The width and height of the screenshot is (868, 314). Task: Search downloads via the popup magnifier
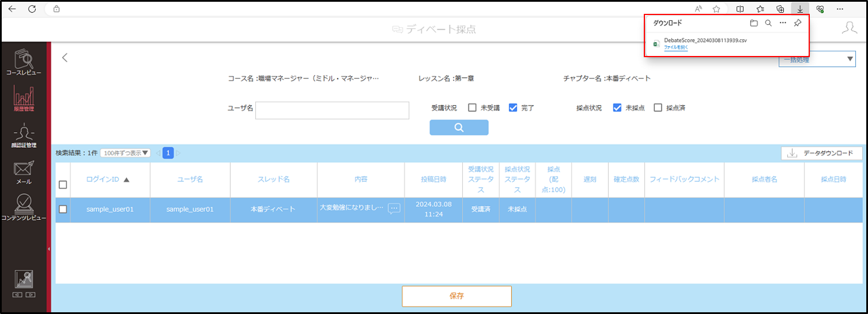[768, 23]
